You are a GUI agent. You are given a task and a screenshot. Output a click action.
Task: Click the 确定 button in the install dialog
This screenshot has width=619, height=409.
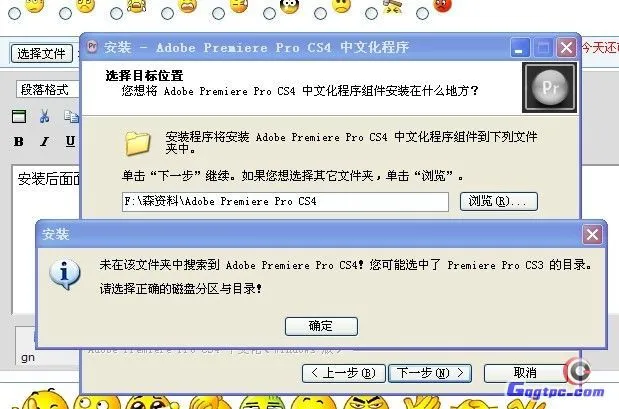pyautogui.click(x=321, y=326)
